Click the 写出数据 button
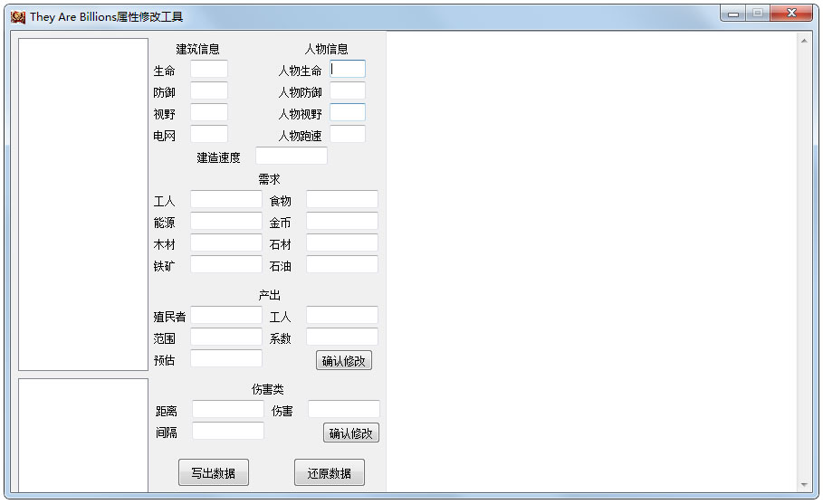 point(213,472)
